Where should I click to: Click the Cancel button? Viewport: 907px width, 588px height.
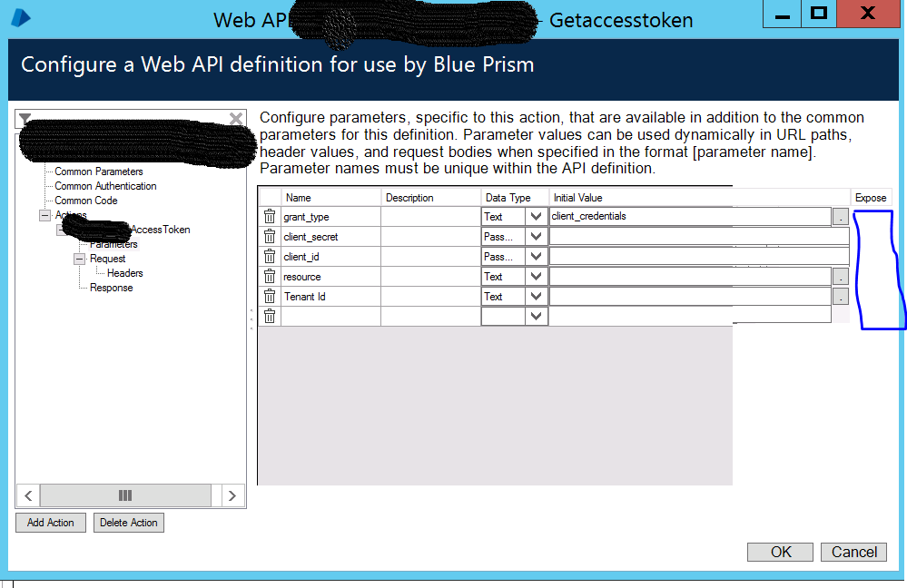coord(853,552)
